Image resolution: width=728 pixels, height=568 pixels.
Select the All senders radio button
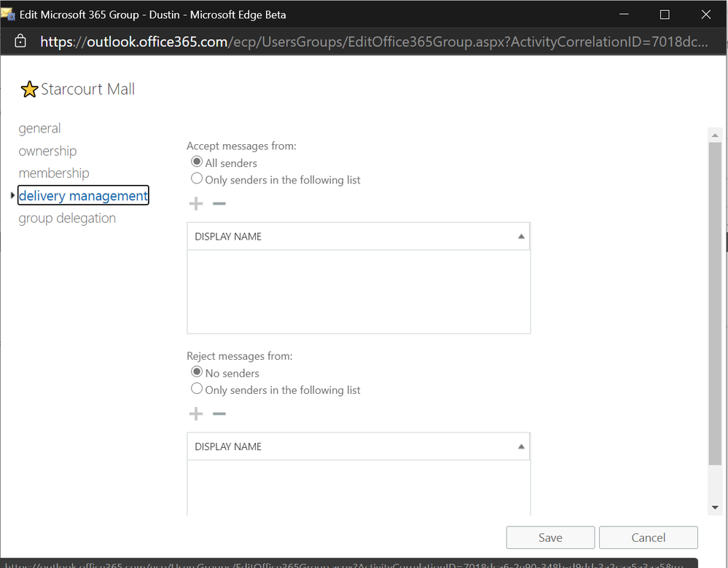point(197,162)
